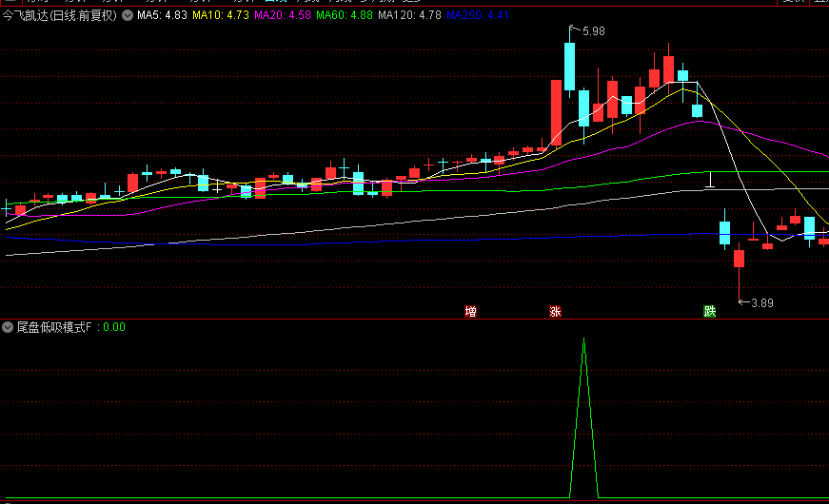
Task: Select the magenta MA20: 4.58 legend label
Action: [283, 15]
